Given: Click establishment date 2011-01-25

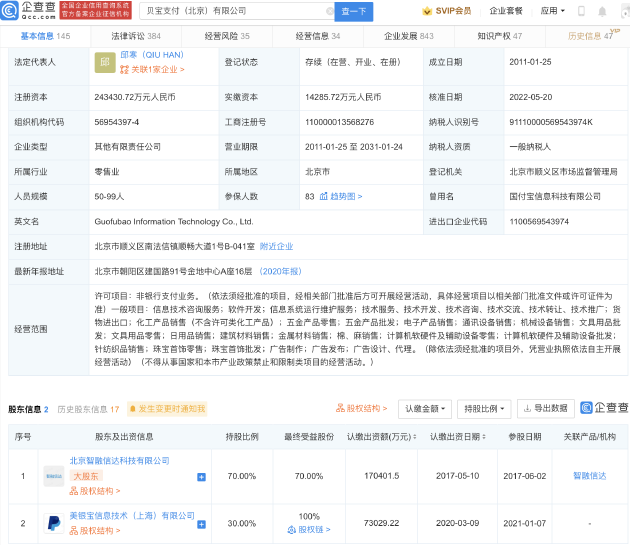Looking at the screenshot, I should click(x=530, y=62).
